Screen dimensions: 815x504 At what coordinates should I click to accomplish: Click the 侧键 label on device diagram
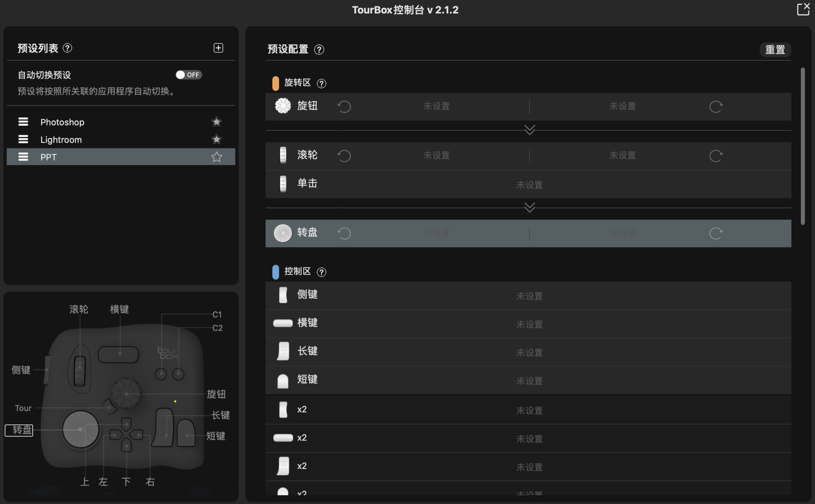pos(21,370)
